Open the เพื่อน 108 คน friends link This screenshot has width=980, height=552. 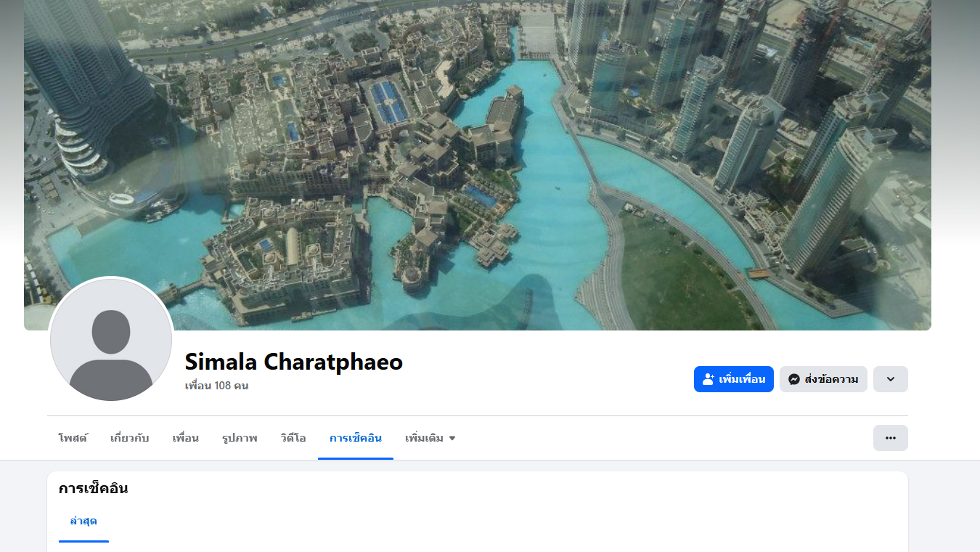click(217, 386)
